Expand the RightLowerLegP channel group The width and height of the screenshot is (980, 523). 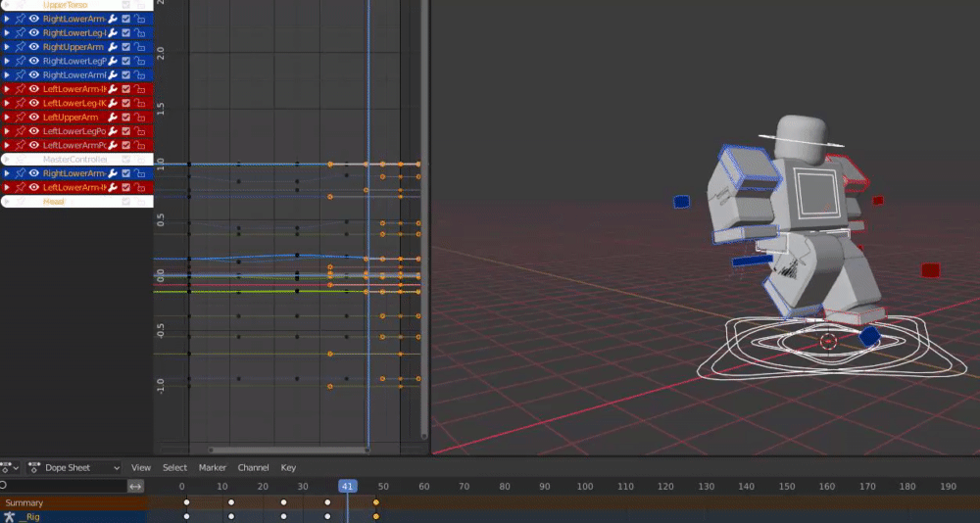point(7,61)
